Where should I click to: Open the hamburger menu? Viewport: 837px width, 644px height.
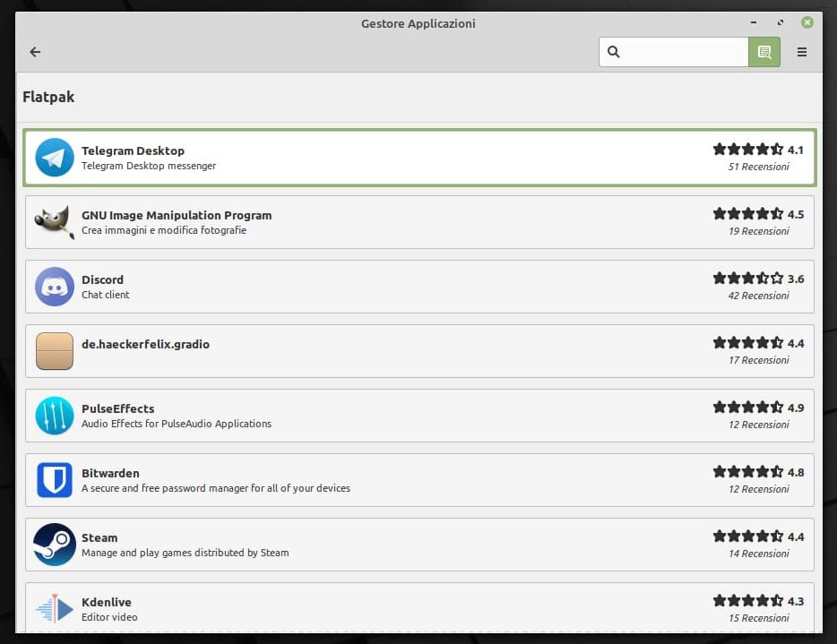point(802,52)
